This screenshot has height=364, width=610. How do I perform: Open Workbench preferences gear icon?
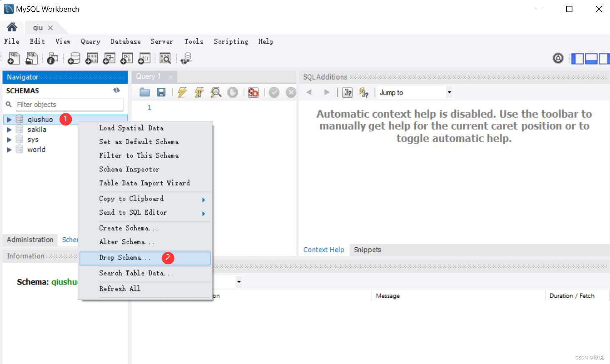pos(558,58)
